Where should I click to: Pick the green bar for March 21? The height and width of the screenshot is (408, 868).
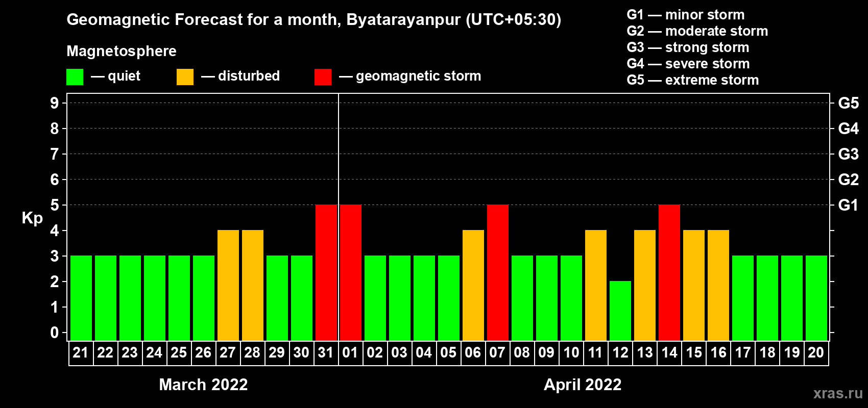(x=81, y=298)
